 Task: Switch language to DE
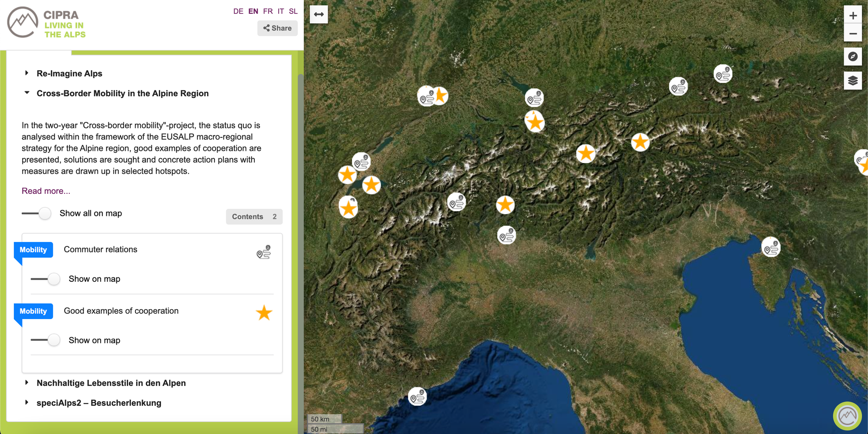[238, 11]
